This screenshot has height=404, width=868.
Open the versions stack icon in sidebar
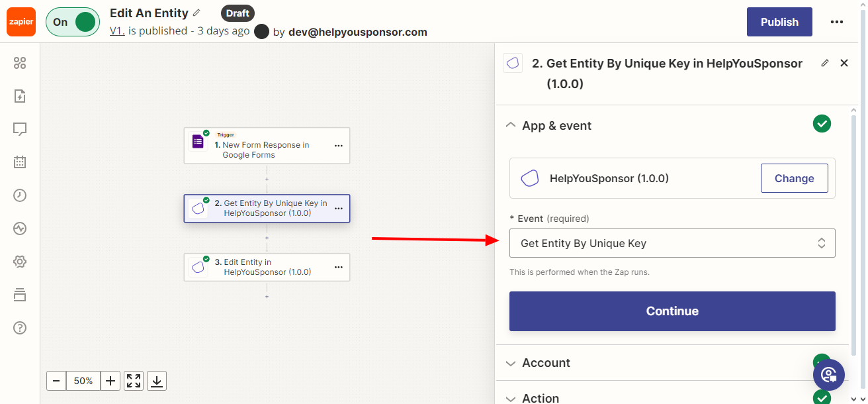(20, 295)
